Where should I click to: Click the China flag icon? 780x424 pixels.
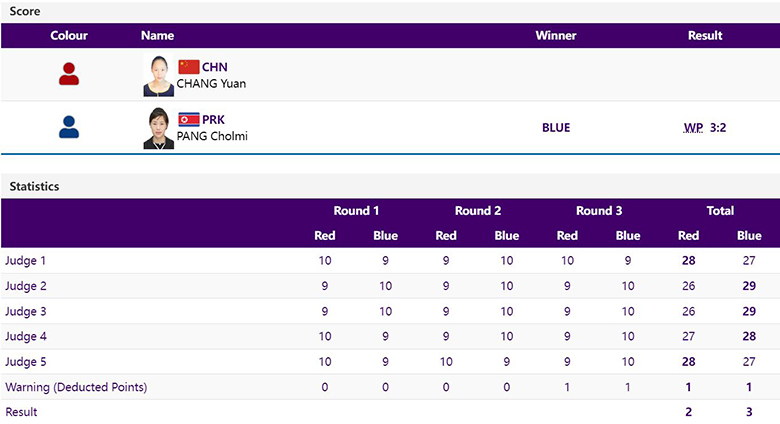189,67
